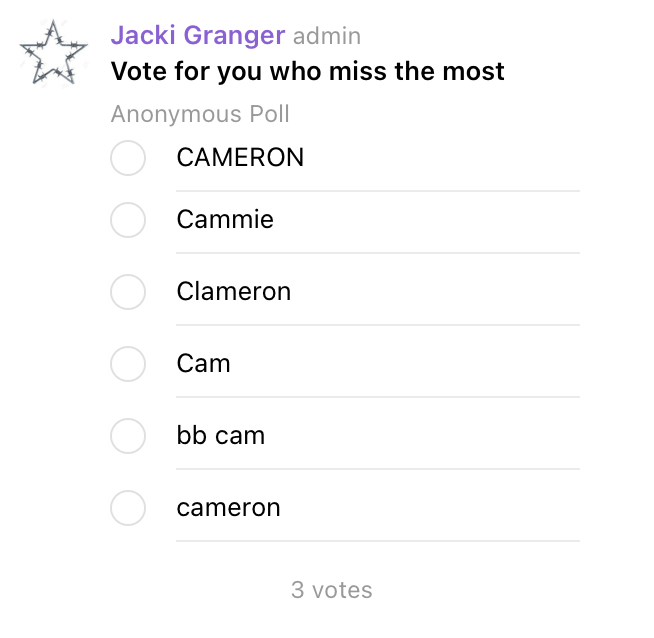Click the divider line beneath CAMERON option

pyautogui.click(x=378, y=191)
